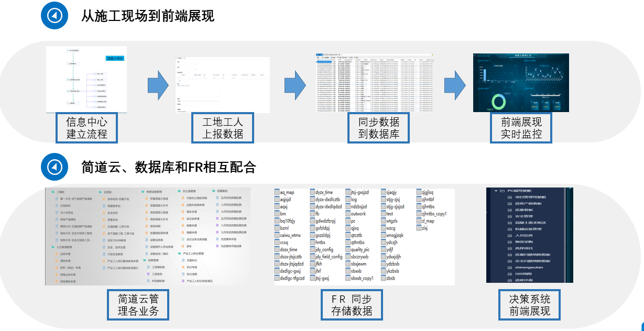Select the ndzbsjzd table name
Viewport: 644px width, 331px height.
359,207
